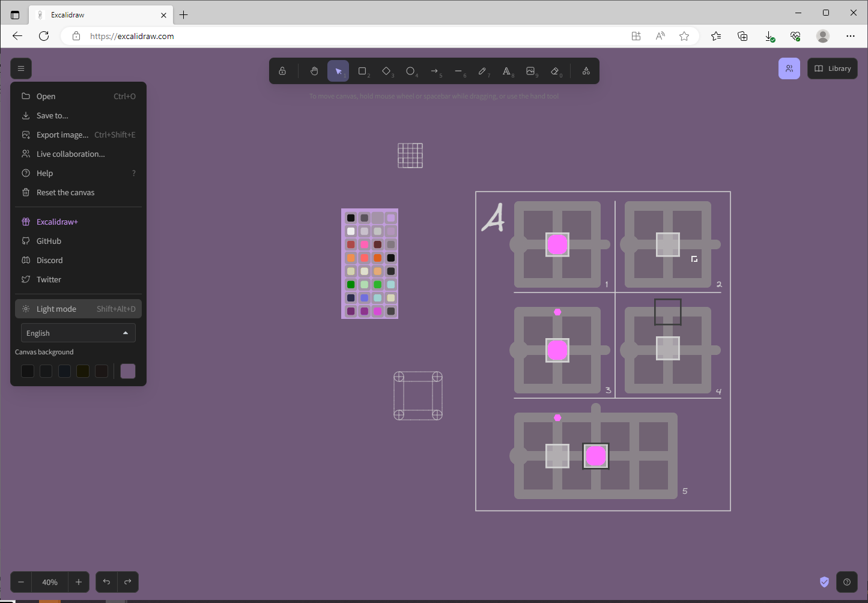The image size is (868, 603).
Task: Select the Arrow tool
Action: click(436, 70)
